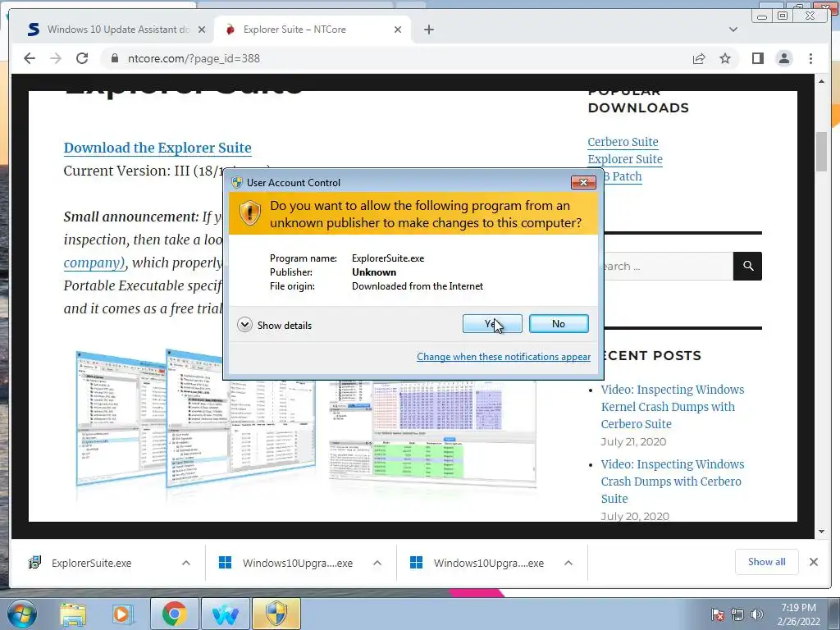The width and height of the screenshot is (840, 630).
Task: Open Download the Explorer Suite link
Action: pos(157,148)
